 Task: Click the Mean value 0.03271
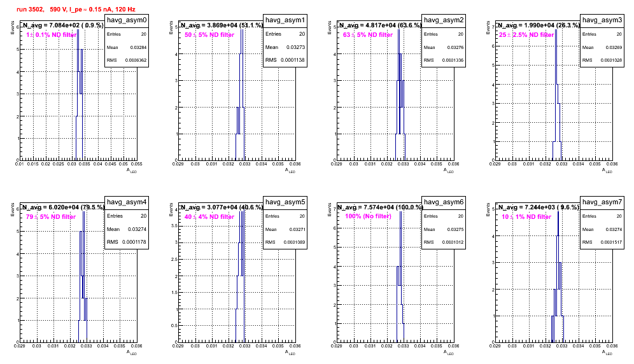pos(297,229)
